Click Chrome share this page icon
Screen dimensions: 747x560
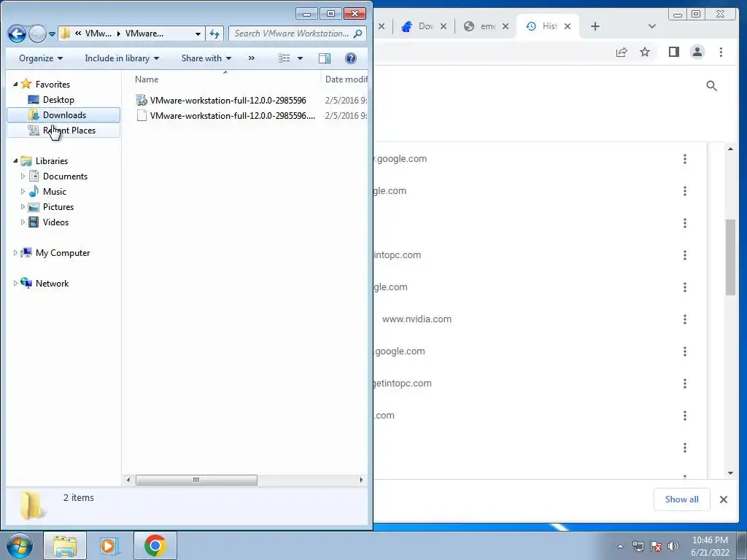pos(622,52)
